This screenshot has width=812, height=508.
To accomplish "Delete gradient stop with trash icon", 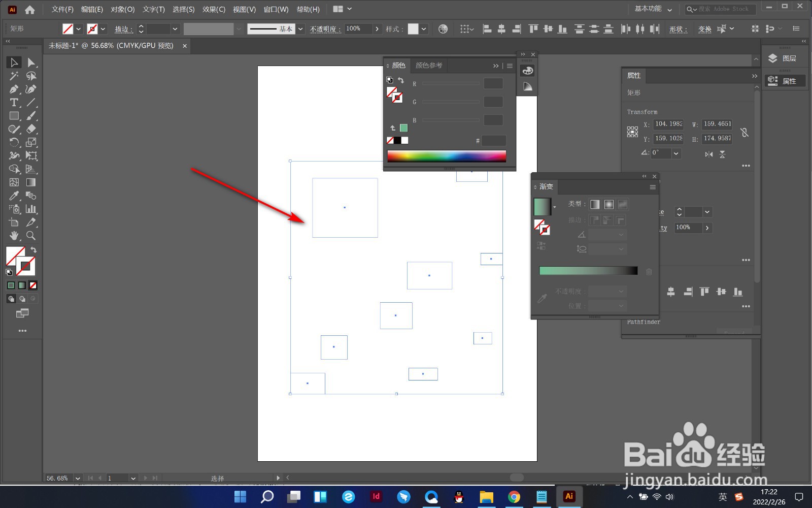I will click(649, 272).
